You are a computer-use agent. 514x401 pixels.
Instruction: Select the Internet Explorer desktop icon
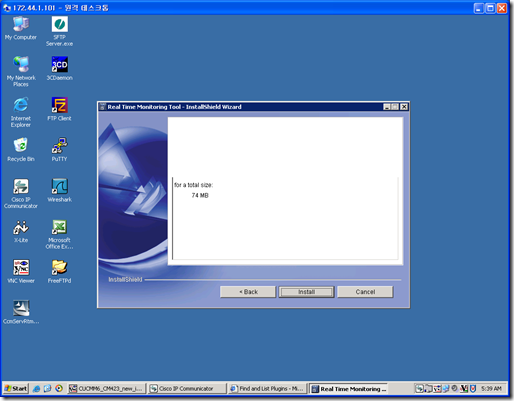[21, 112]
